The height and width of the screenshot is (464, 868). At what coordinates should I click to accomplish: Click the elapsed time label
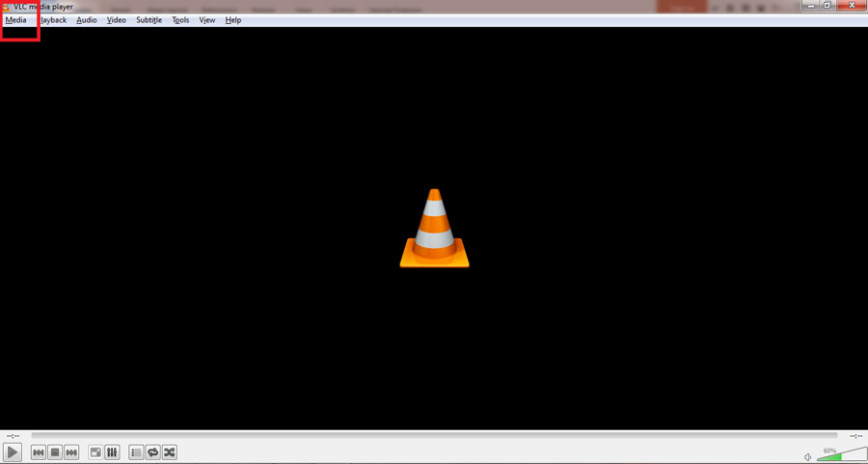[x=13, y=436]
